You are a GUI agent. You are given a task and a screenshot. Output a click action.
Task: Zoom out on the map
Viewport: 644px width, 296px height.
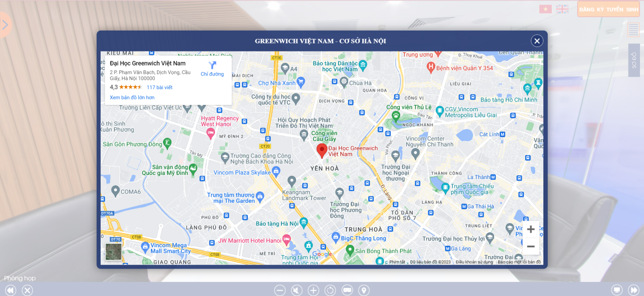coord(530,247)
